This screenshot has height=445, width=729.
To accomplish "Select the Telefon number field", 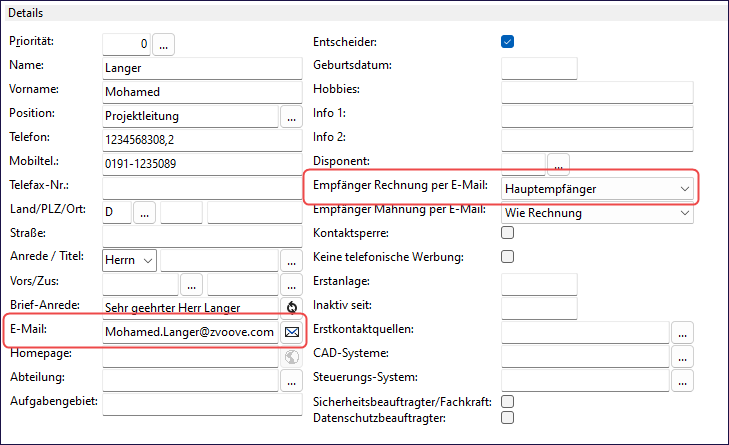I will point(202,140).
